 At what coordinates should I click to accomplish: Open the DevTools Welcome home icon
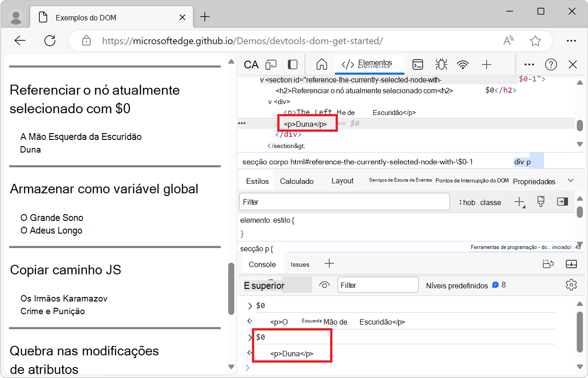pyautogui.click(x=322, y=65)
